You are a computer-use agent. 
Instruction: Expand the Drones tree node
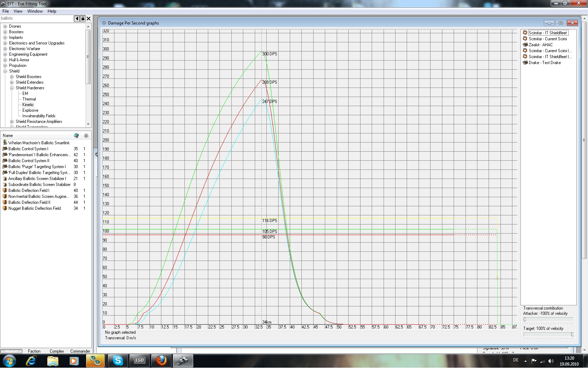pos(5,26)
